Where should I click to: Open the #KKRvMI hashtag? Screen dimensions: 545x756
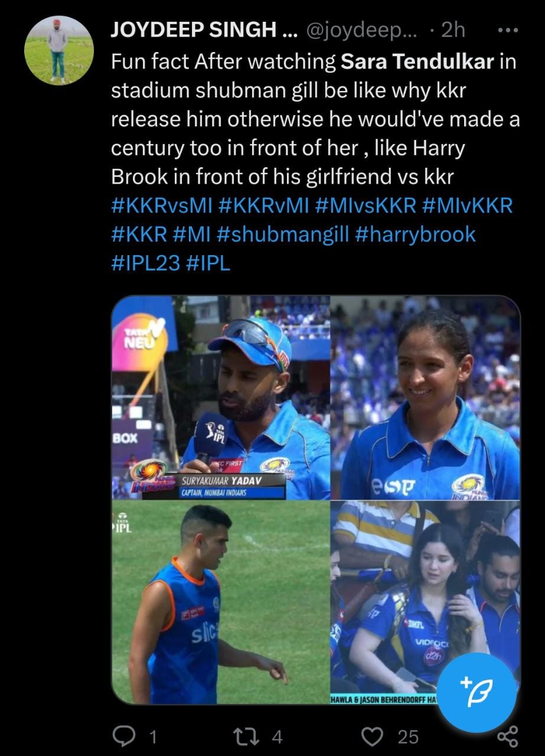263,206
